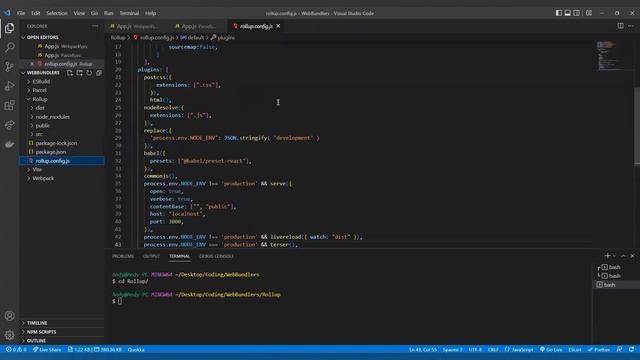The height and width of the screenshot is (360, 640).
Task: Toggle the secondary sidebar layout button
Action: coord(576,13)
